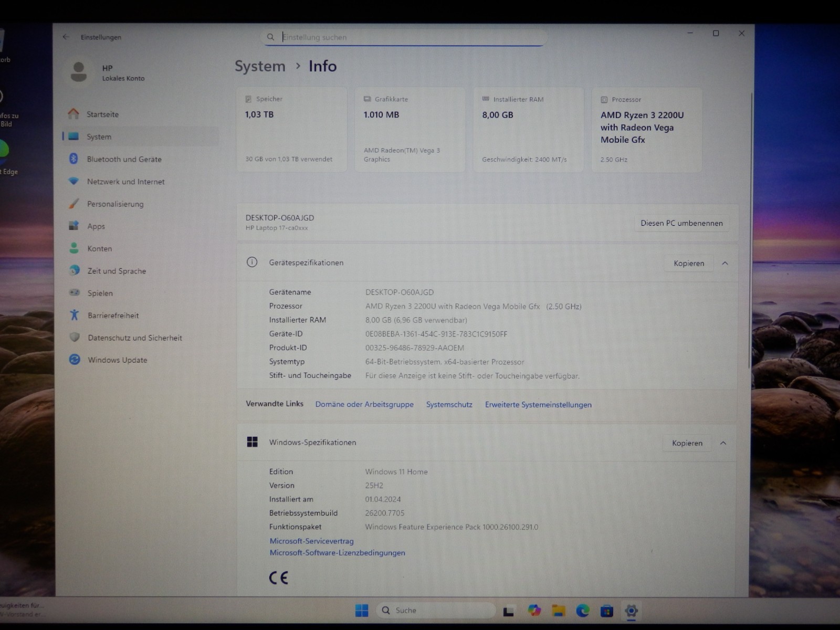Click the search magnifier icon in settings
The width and height of the screenshot is (840, 630).
point(270,37)
